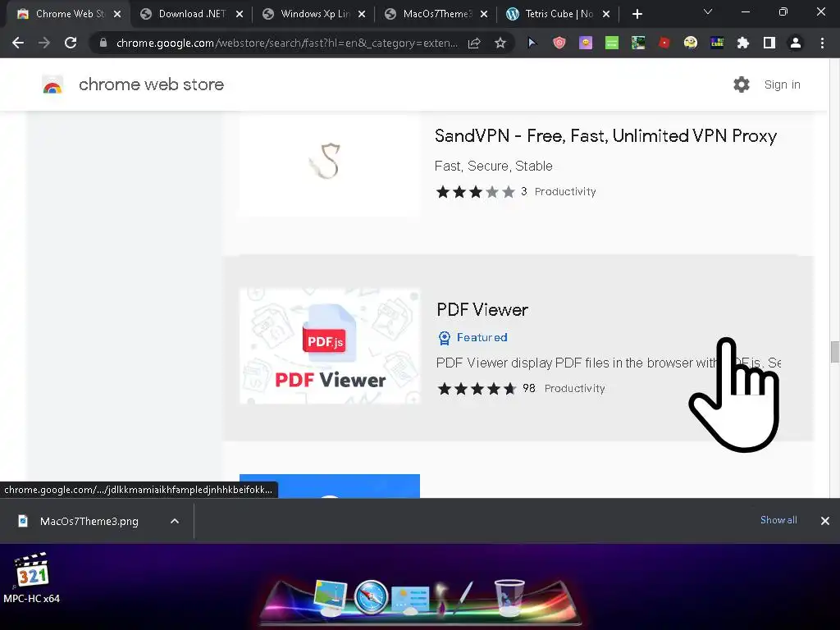Screen dimensions: 840x630
Task: Click the SandVPN logo thumbnail
Action: tap(330, 165)
